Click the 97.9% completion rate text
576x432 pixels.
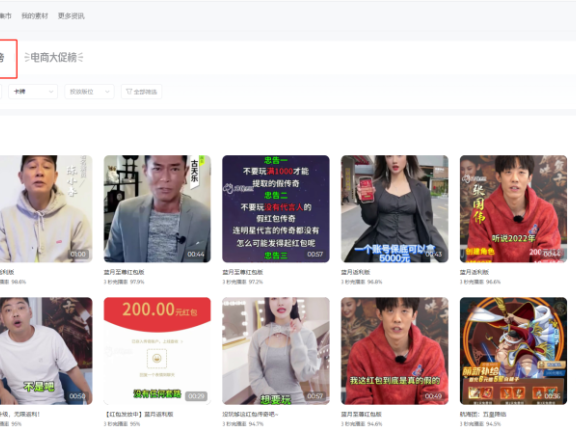137,282
